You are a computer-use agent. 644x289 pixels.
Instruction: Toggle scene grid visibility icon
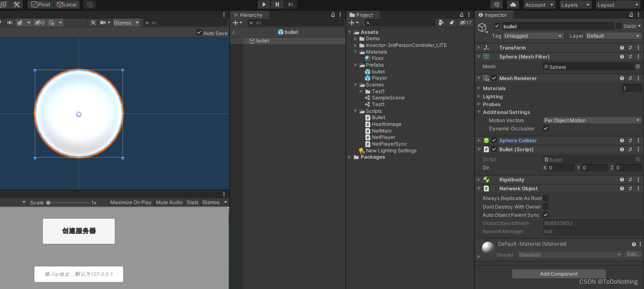pyautogui.click(x=51, y=23)
